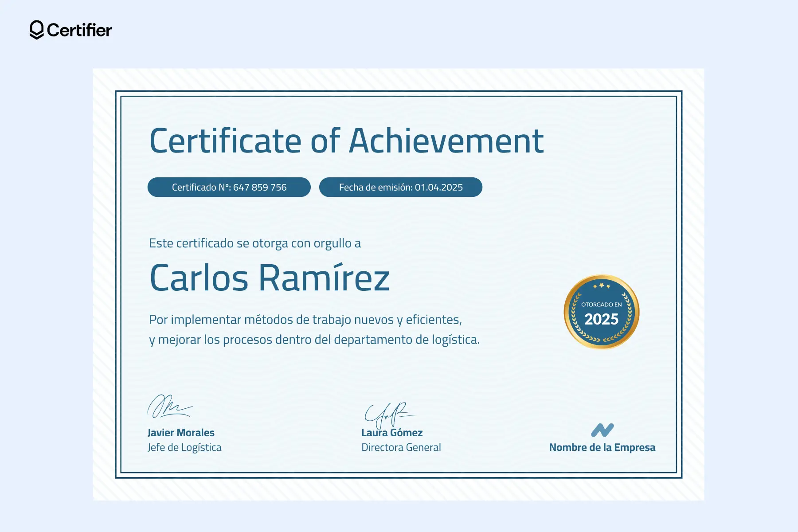The width and height of the screenshot is (798, 532).
Task: Click Javier Morales's signature
Action: 170,406
